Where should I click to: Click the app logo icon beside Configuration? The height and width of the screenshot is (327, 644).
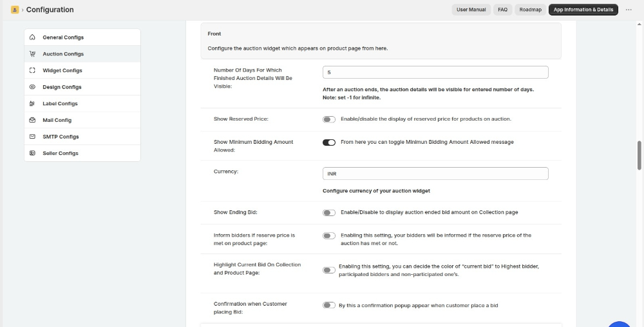(15, 10)
